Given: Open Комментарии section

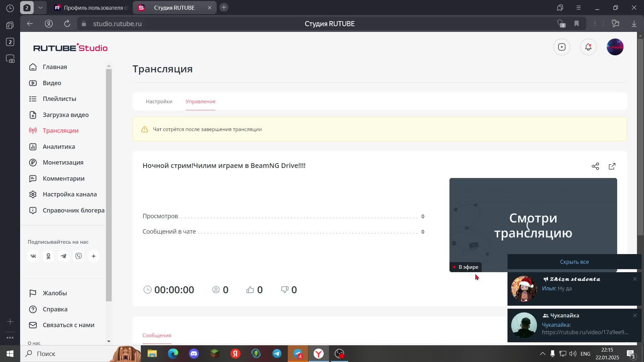Looking at the screenshot, I should [63, 179].
